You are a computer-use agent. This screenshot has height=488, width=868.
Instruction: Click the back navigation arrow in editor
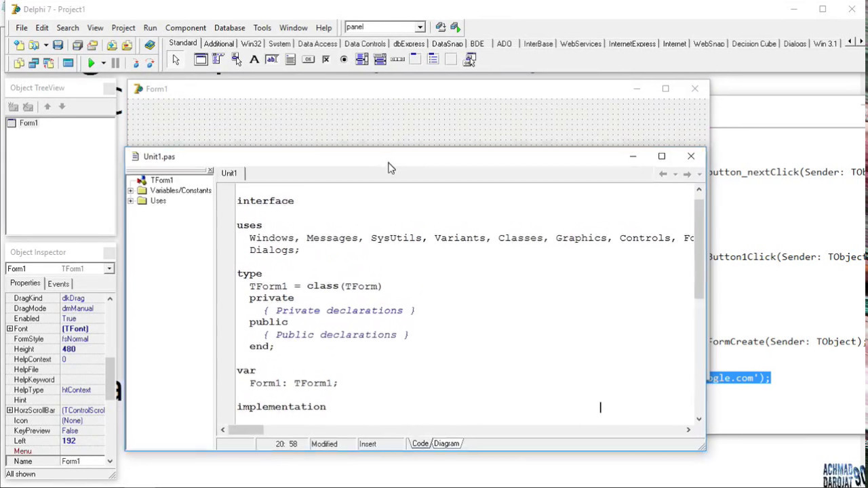pos(663,174)
